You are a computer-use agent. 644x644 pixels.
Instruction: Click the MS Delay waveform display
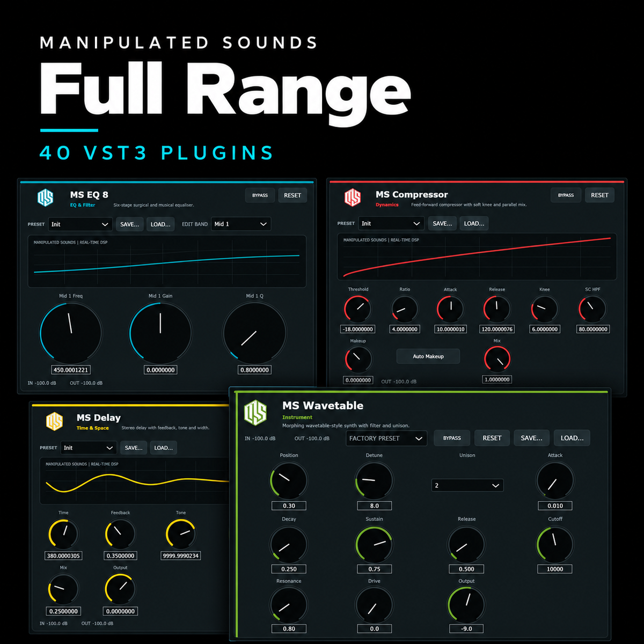[135, 481]
